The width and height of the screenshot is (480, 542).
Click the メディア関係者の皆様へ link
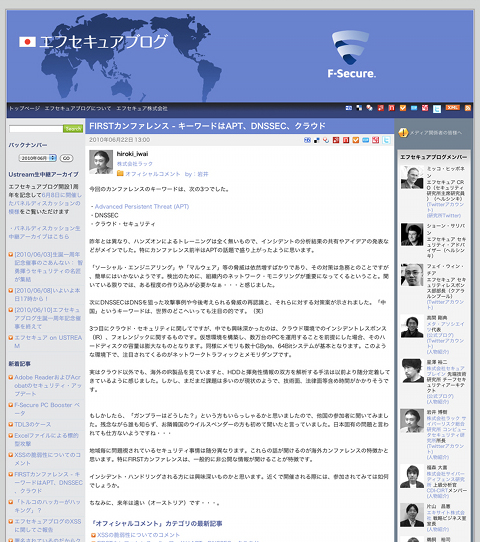(x=435, y=133)
